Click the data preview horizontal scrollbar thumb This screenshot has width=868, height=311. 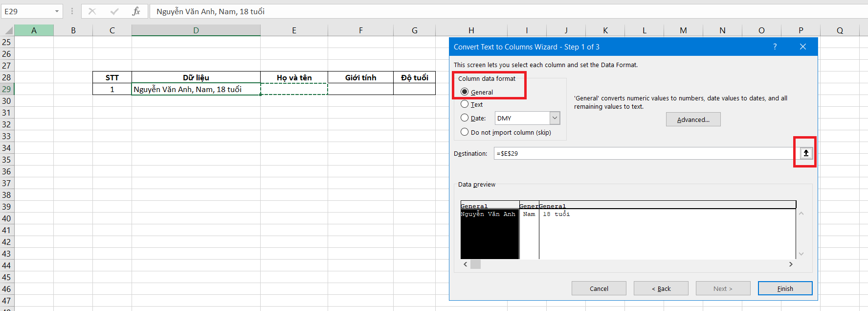tap(475, 264)
